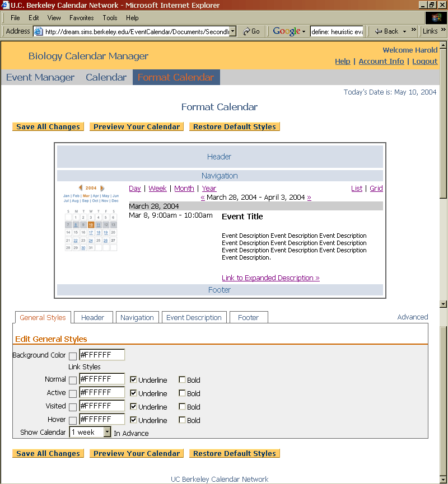
Task: Open the File menu
Action: (15, 18)
